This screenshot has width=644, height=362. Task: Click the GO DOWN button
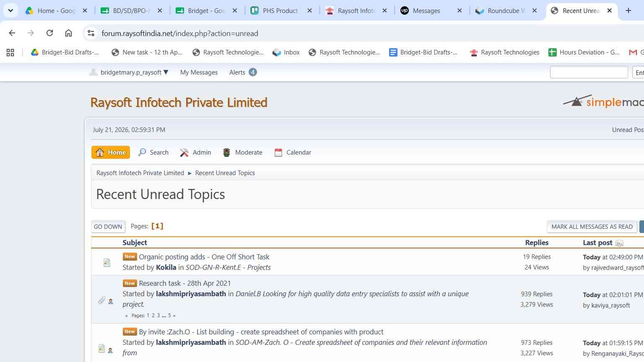click(108, 227)
